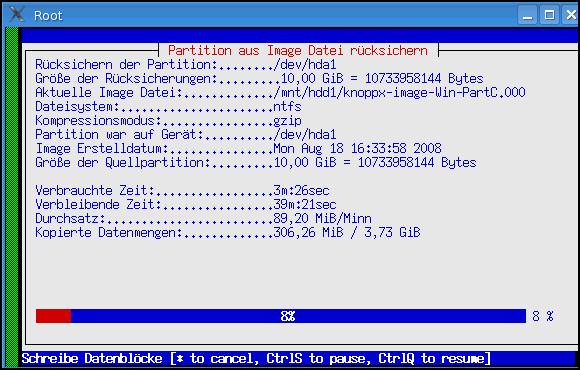The image size is (580, 370).
Task: Click the 'Schreibe Datenblöcke' status bar message
Action: pyautogui.click(x=256, y=359)
